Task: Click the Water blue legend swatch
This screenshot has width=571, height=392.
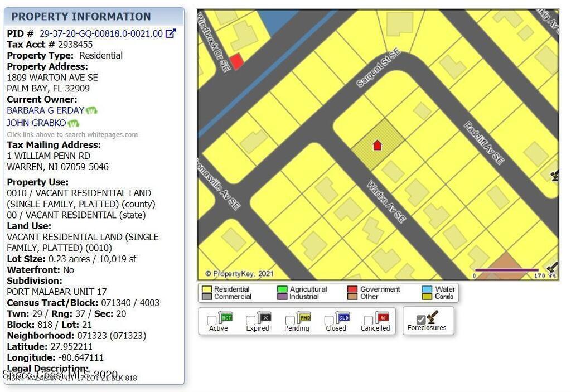Action: pyautogui.click(x=427, y=289)
